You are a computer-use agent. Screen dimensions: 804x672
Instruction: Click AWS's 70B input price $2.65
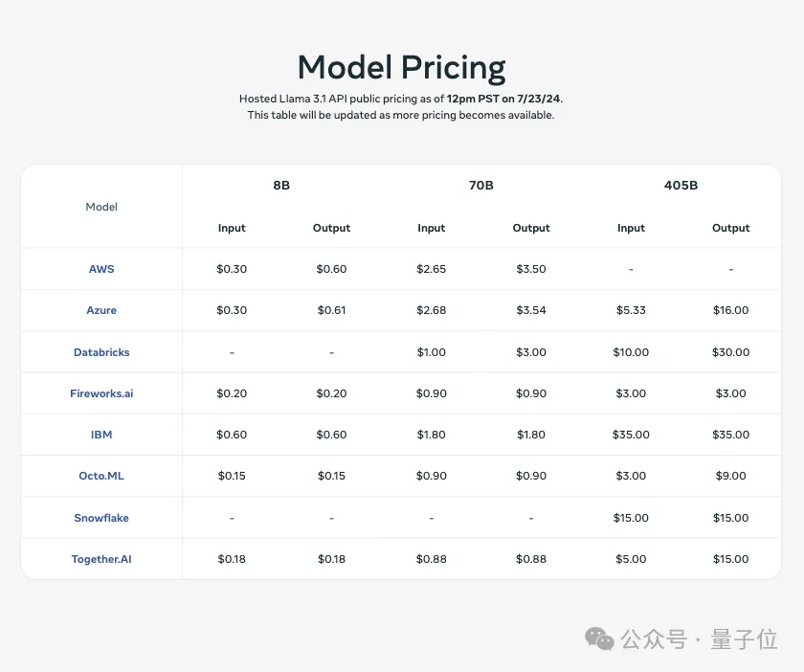[432, 269]
